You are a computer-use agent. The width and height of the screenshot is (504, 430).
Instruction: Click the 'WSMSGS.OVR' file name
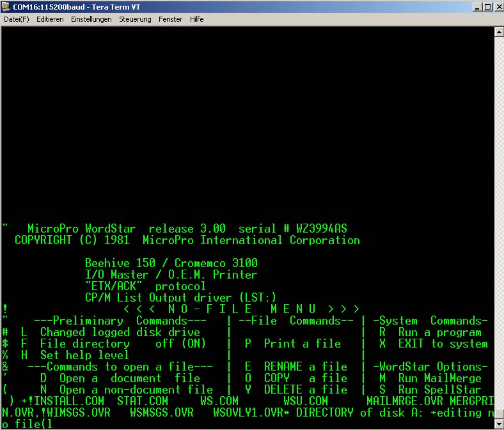pyautogui.click(x=162, y=413)
